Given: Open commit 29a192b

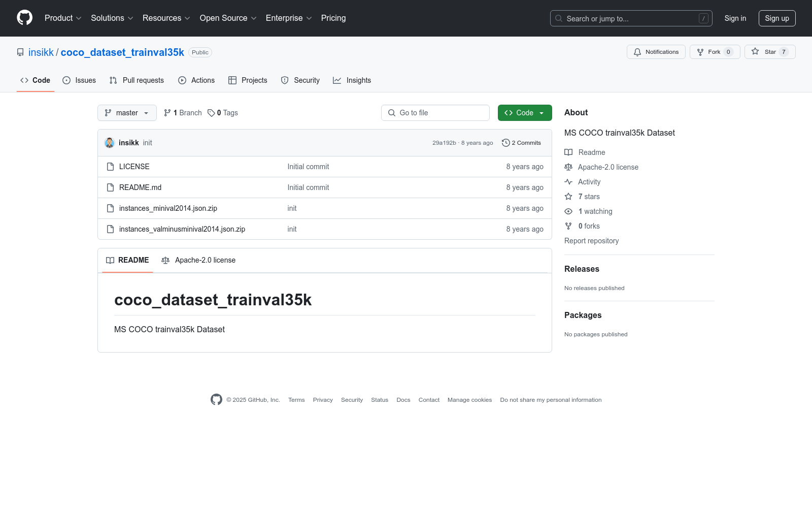Looking at the screenshot, I should coord(444,143).
